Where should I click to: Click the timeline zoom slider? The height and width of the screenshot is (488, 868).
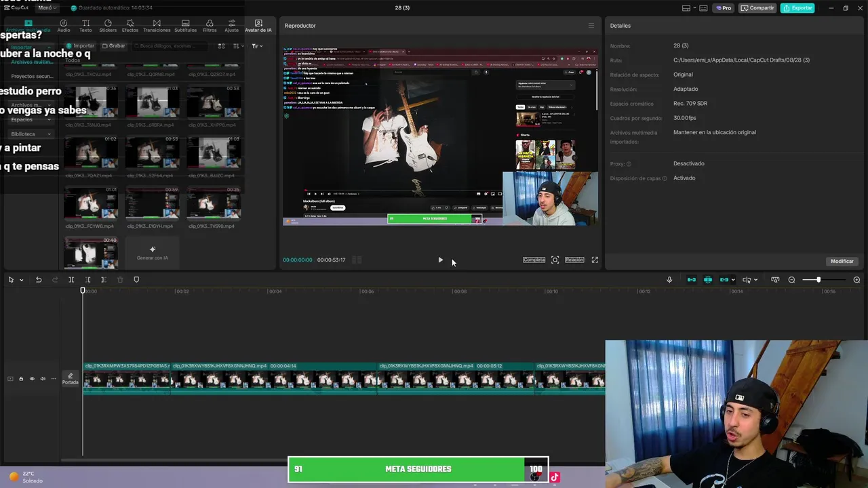coord(823,280)
